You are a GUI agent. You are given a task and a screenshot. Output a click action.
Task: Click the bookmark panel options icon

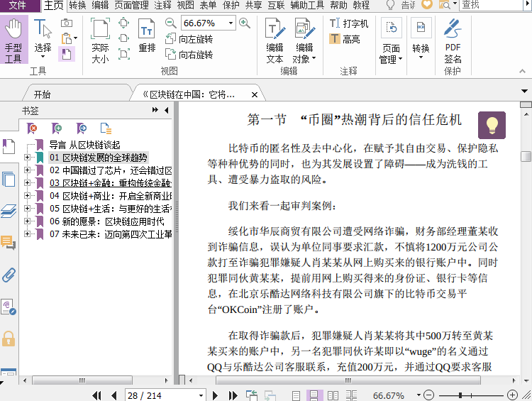click(106, 128)
